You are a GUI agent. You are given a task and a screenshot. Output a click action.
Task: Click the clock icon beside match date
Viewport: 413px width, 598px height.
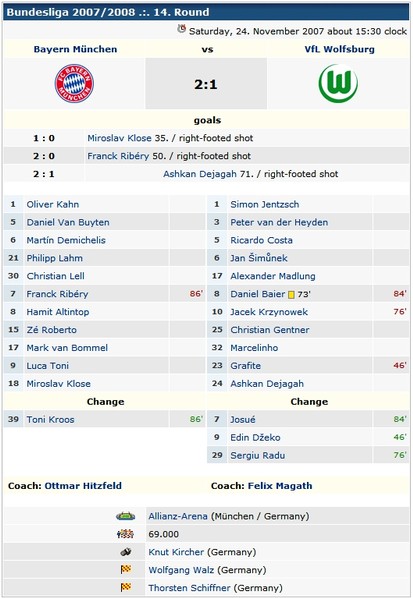(x=182, y=29)
